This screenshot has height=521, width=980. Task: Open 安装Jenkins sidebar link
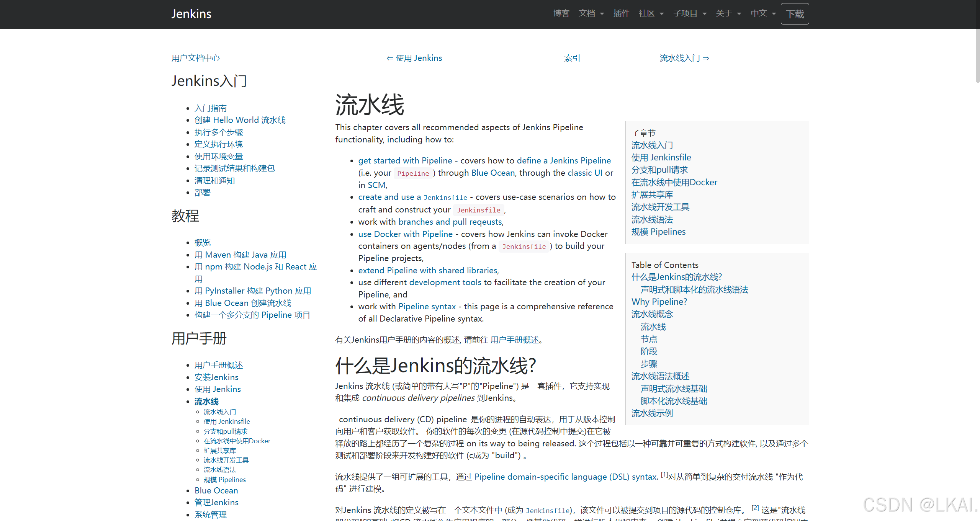[216, 377]
